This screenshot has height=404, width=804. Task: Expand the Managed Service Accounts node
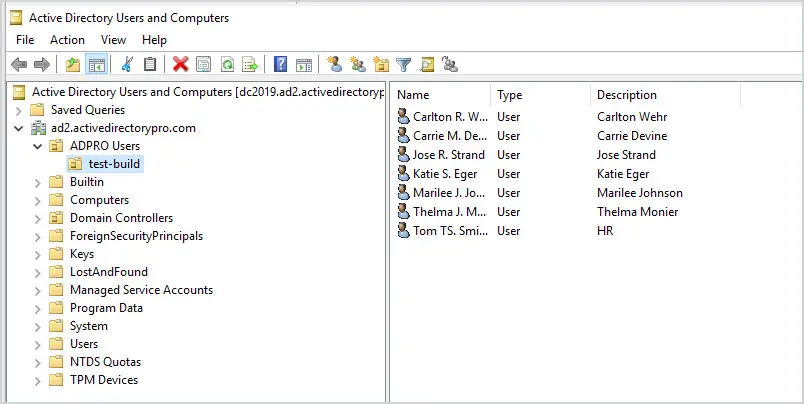(37, 290)
